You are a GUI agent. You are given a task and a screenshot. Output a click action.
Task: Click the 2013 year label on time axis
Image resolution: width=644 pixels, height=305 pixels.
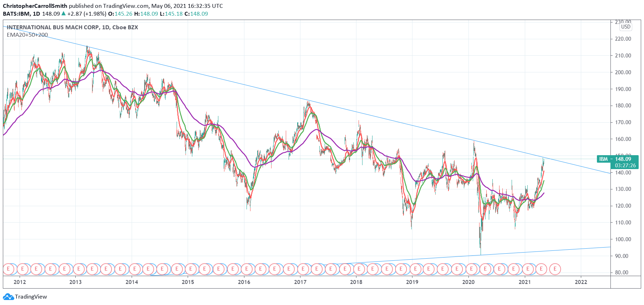coord(75,282)
